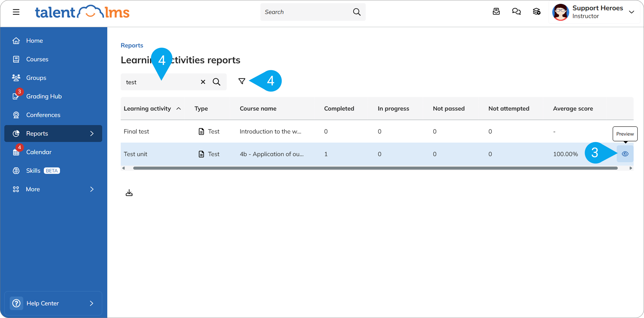This screenshot has width=644, height=318.
Task: Click the Average score column header
Action: (573, 109)
